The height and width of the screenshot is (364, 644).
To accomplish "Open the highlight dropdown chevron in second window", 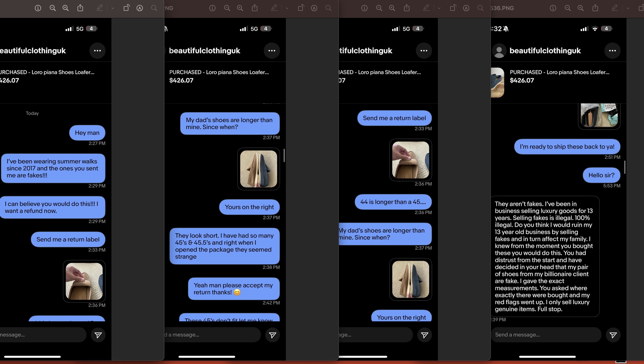I will [287, 8].
